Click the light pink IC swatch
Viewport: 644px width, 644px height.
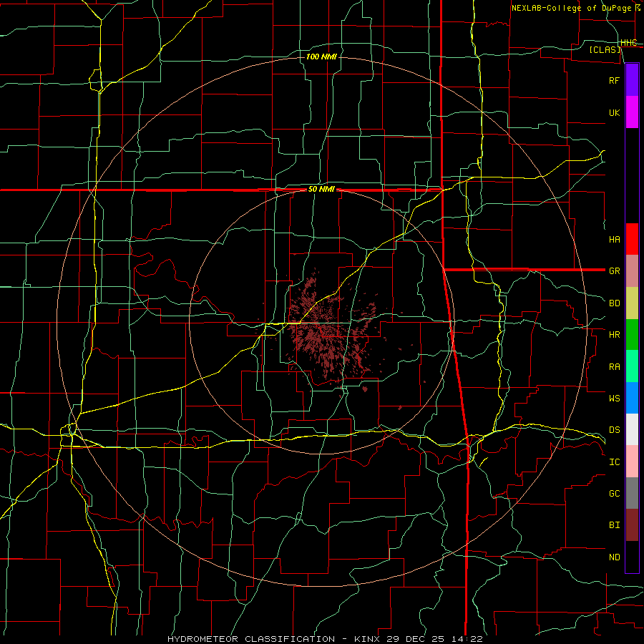coord(632,462)
